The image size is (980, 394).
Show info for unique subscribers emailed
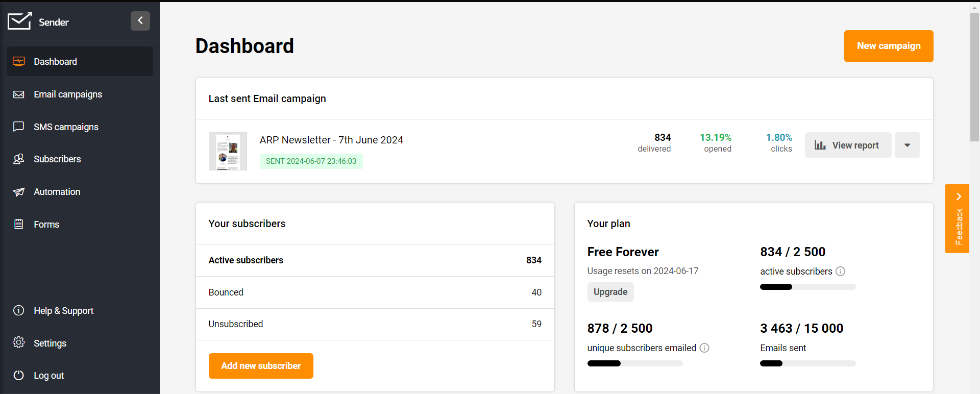704,348
